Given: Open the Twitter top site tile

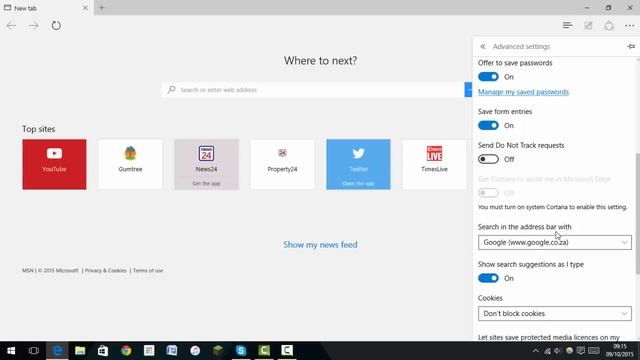Looking at the screenshot, I should click(x=358, y=164).
